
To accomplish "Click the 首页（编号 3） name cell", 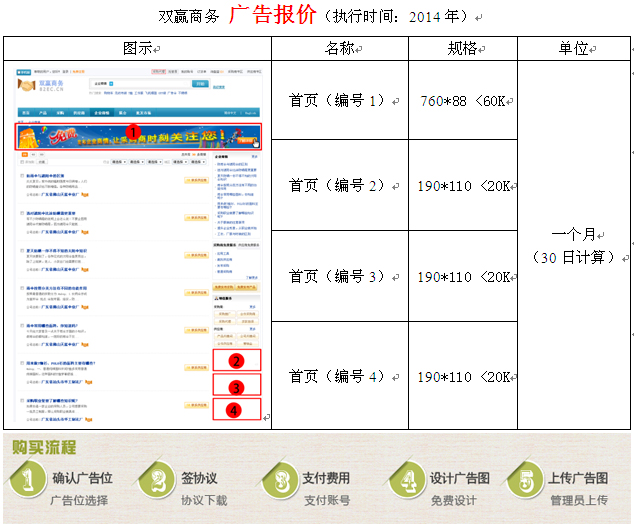I will (x=337, y=276).
